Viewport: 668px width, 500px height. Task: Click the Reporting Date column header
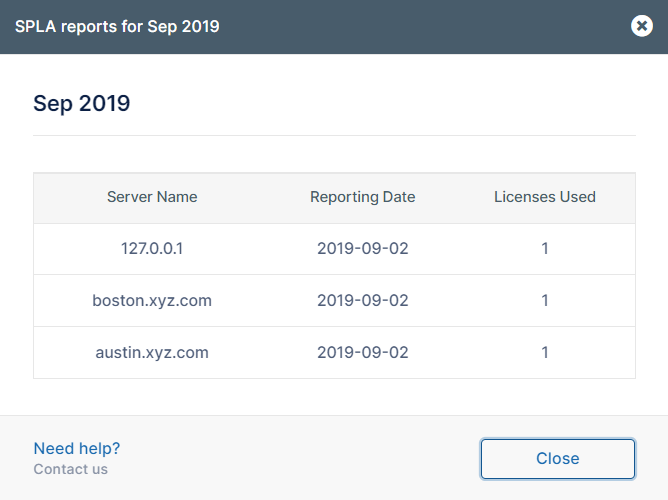[x=362, y=197]
